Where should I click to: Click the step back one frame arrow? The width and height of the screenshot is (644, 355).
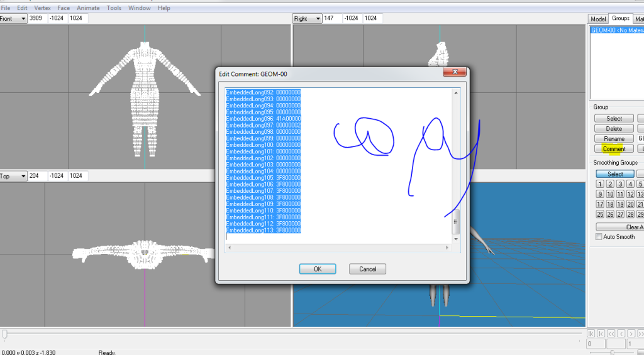click(x=622, y=334)
